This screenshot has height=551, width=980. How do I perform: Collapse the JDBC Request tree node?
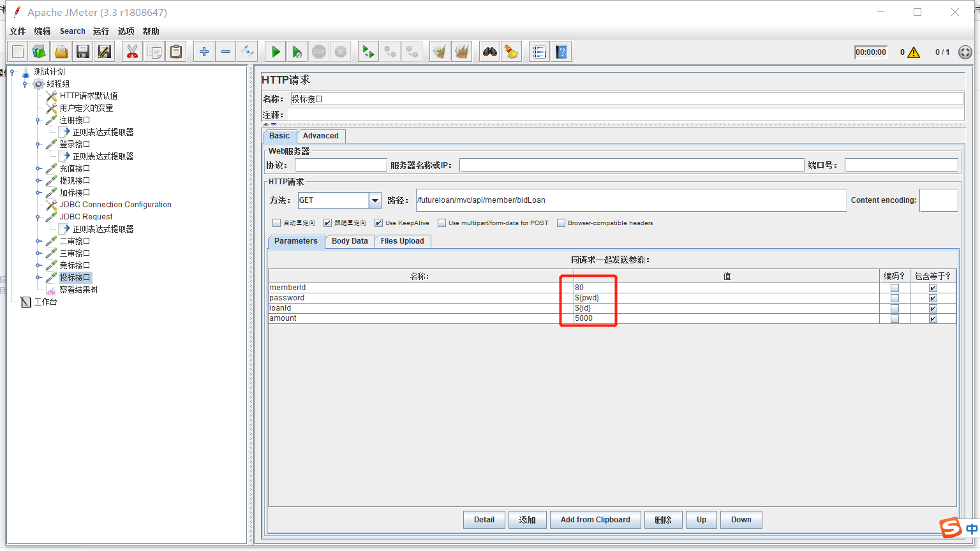(38, 217)
